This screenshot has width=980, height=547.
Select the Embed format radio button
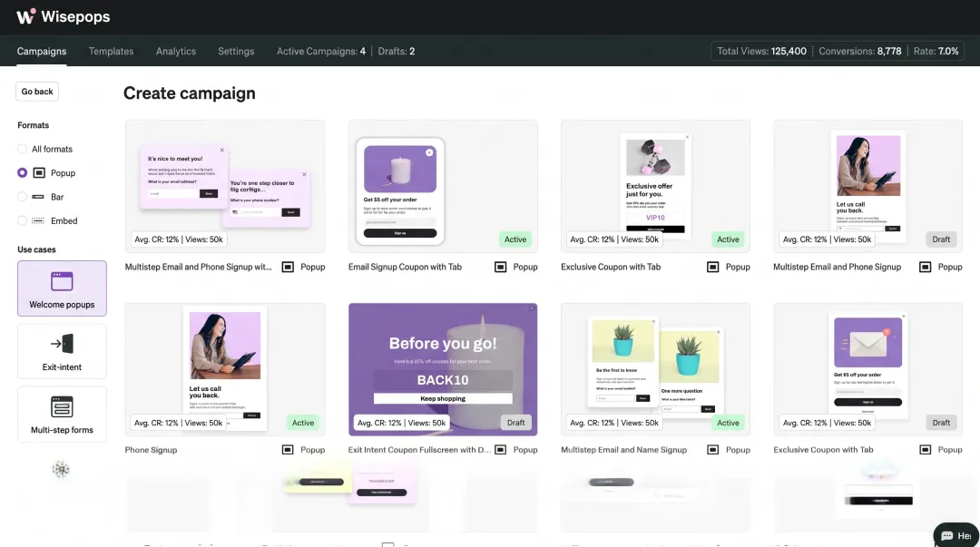tap(23, 220)
